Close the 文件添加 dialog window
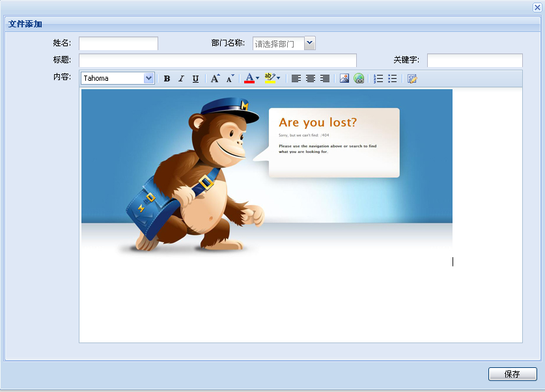This screenshot has width=545, height=392. pos(537,7)
